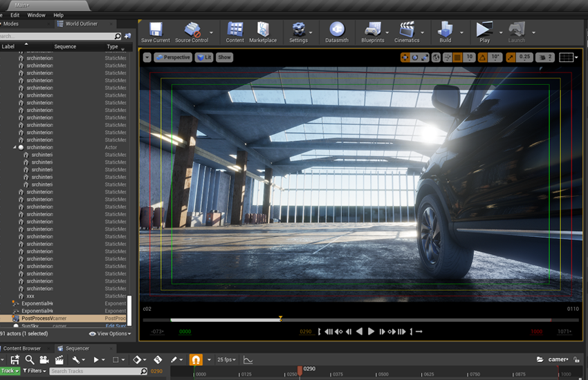This screenshot has width=588, height=380.
Task: Run Build from the toolbar
Action: click(445, 32)
